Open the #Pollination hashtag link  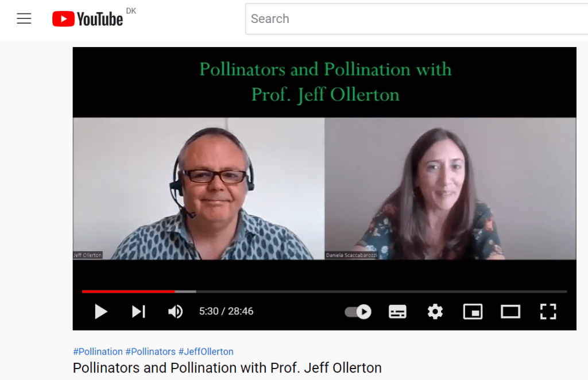pyautogui.click(x=98, y=351)
